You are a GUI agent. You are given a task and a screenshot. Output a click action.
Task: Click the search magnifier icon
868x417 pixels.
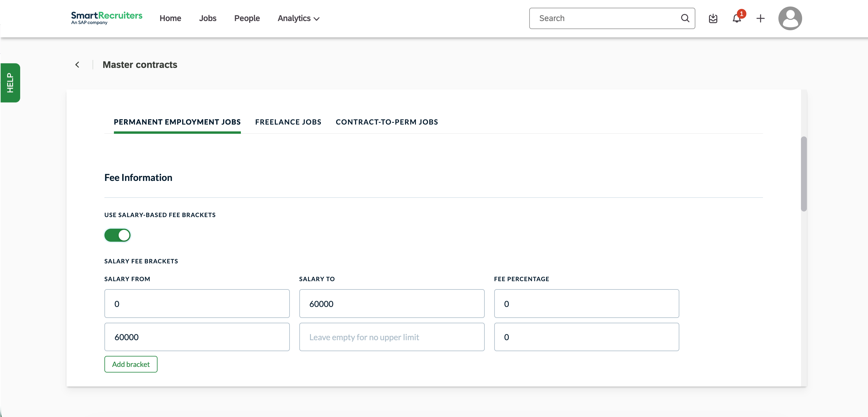tap(685, 18)
